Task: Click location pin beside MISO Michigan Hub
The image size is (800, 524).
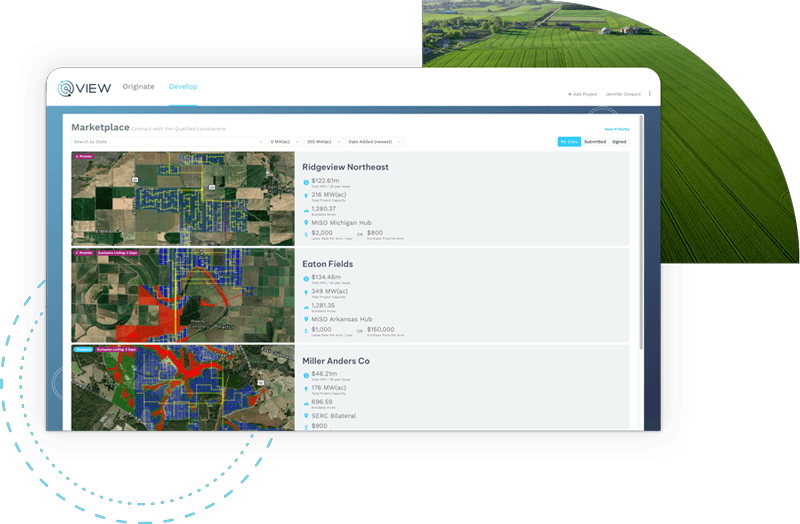Action: 306,223
